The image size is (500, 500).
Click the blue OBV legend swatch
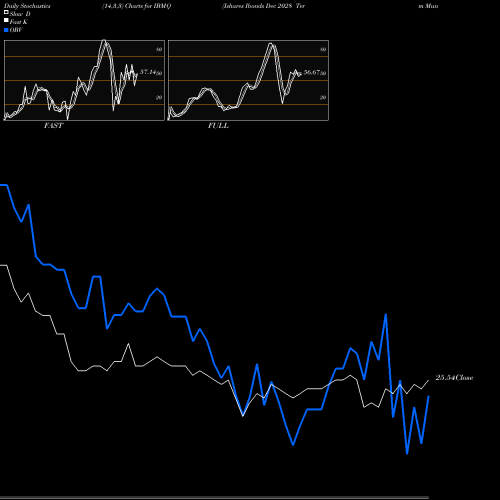6,30
